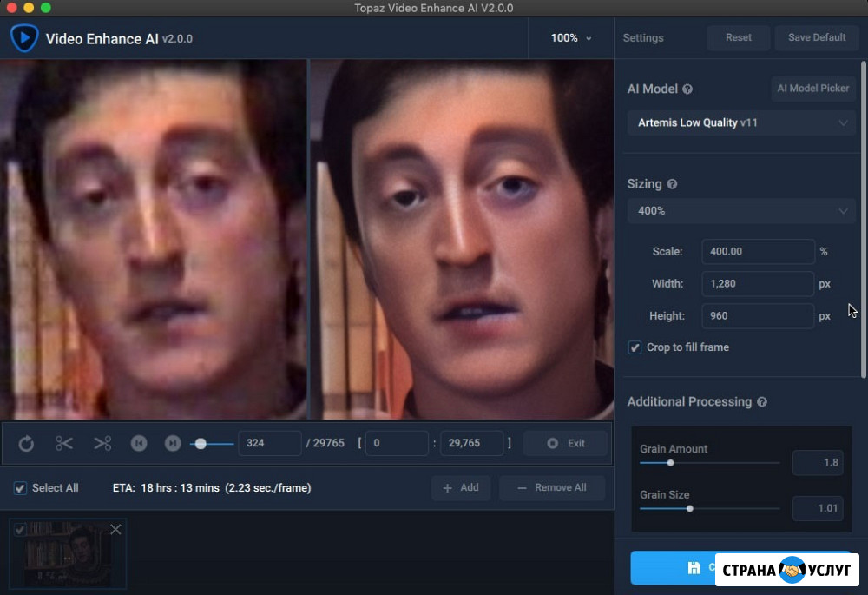Click the refresh preview icon
This screenshot has width=868, height=595.
click(26, 444)
